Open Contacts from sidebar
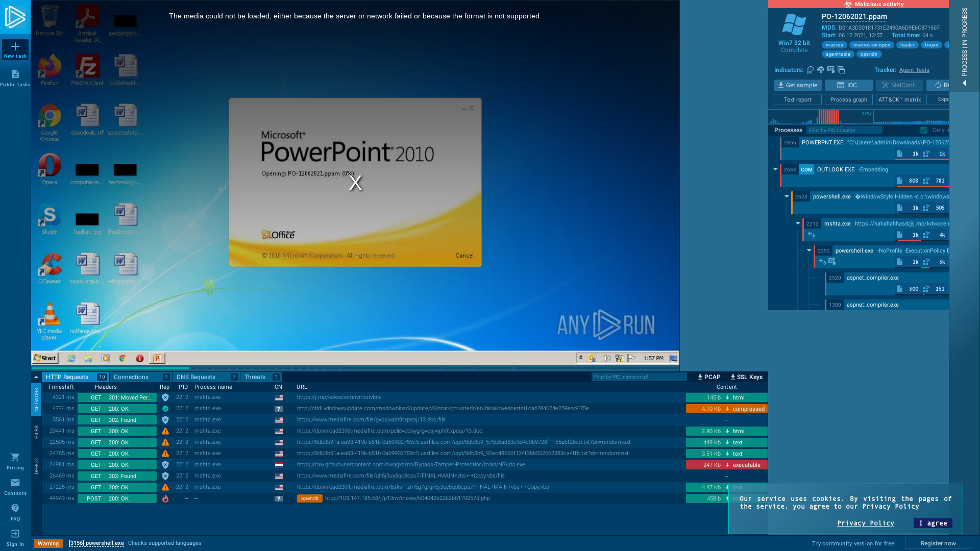Viewport: 980px width, 551px height. pyautogui.click(x=15, y=487)
